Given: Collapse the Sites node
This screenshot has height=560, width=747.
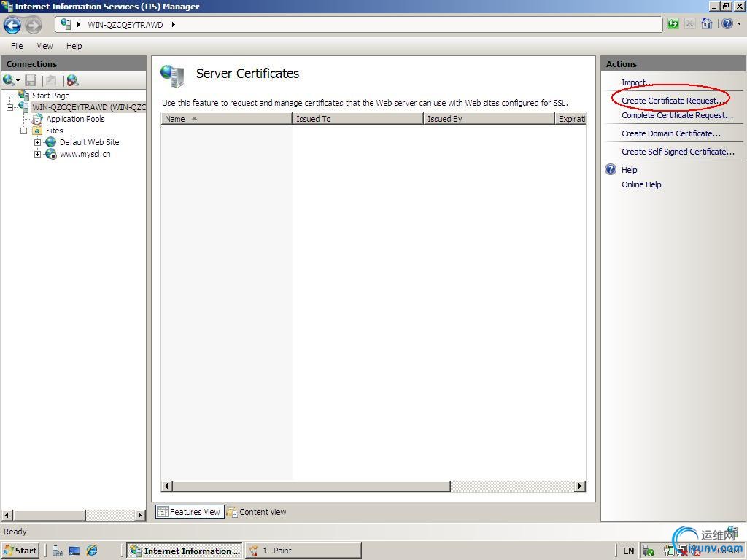Looking at the screenshot, I should (x=23, y=131).
